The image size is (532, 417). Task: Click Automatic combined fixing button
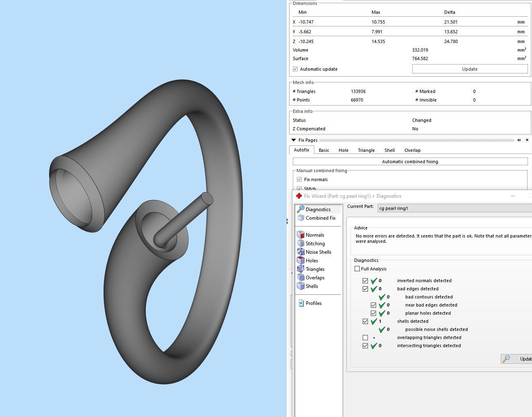(410, 162)
